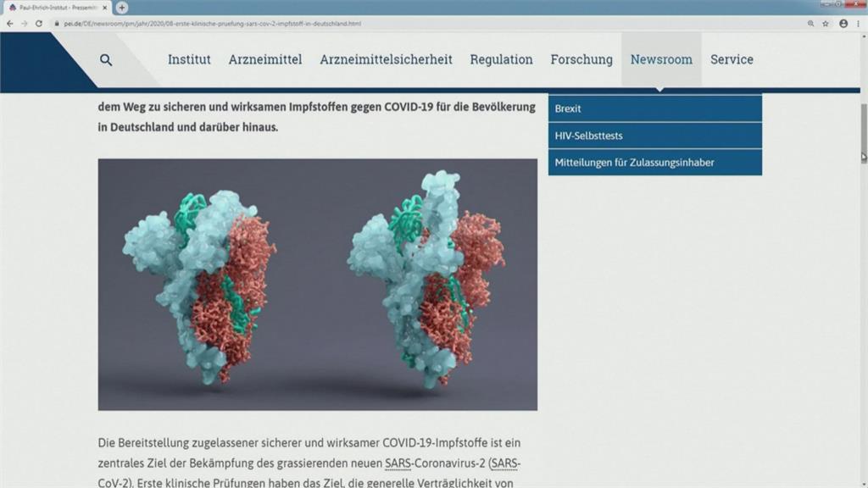Image resolution: width=868 pixels, height=488 pixels.
Task: Reload the page with the refresh icon
Action: pyautogui.click(x=39, y=24)
